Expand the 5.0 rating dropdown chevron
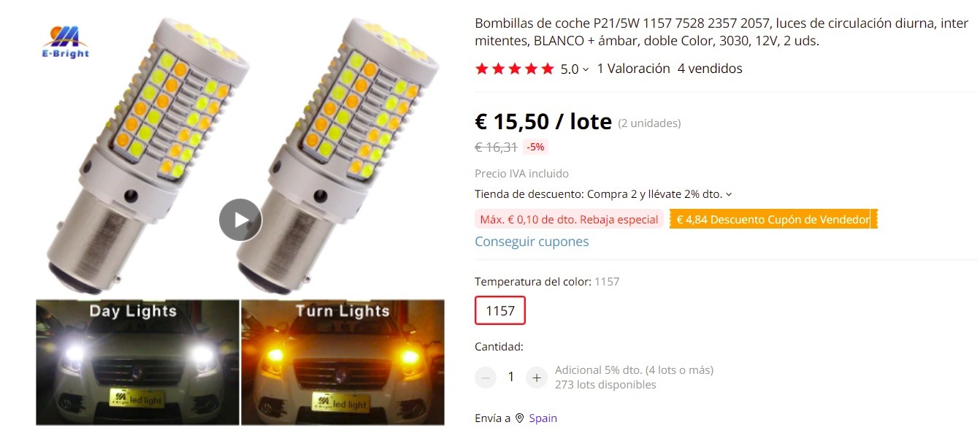Image resolution: width=980 pixels, height=433 pixels. [x=586, y=69]
